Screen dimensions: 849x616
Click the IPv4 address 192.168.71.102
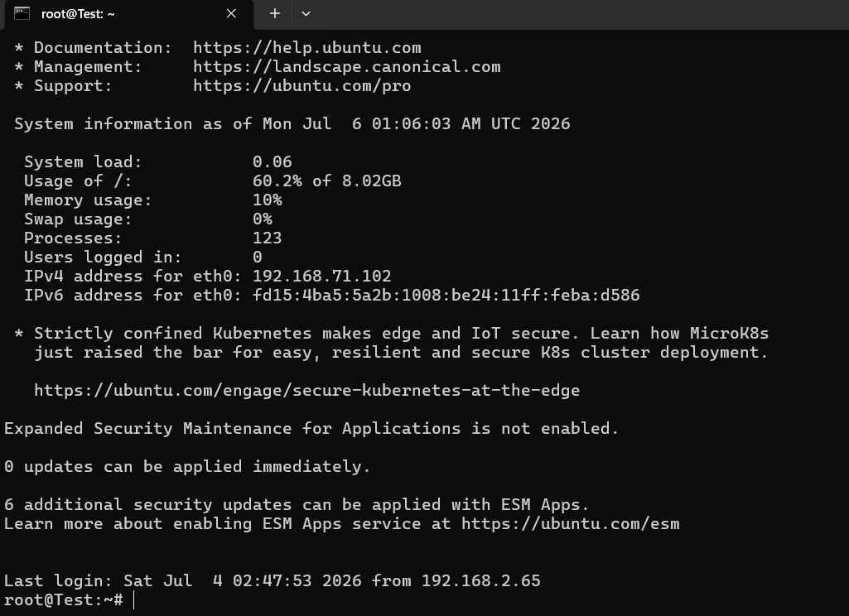click(321, 276)
